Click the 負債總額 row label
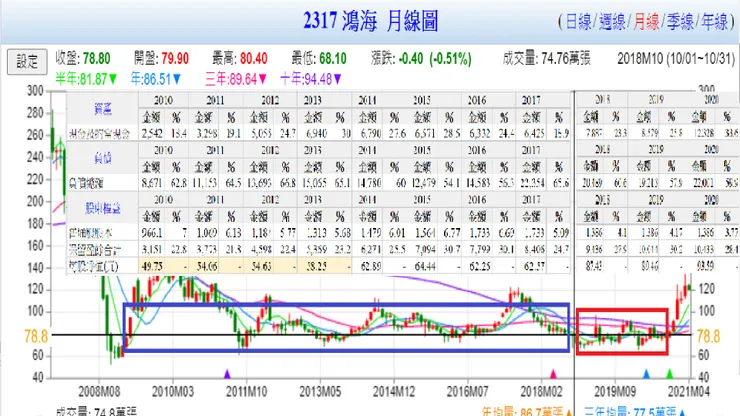The height and width of the screenshot is (416, 740). coord(86,183)
